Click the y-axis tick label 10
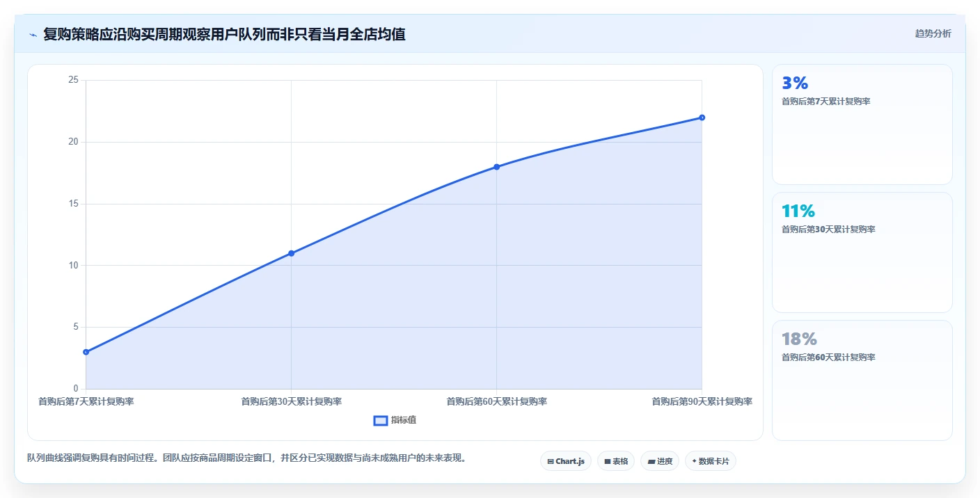This screenshot has width=980, height=498. [x=73, y=265]
